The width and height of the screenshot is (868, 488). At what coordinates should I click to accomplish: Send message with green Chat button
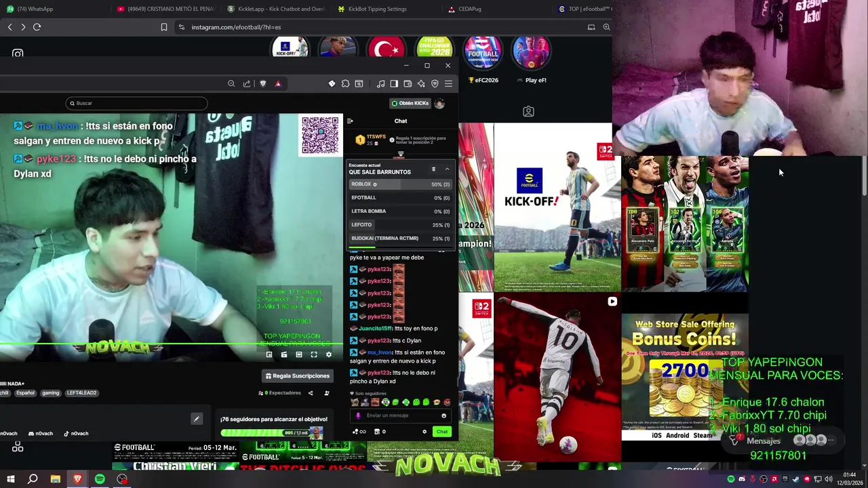pyautogui.click(x=442, y=432)
